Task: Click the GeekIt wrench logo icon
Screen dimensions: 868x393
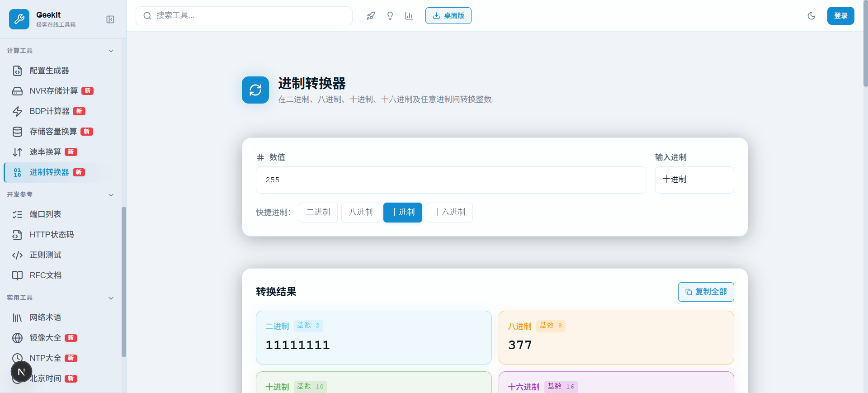Action: (x=19, y=19)
